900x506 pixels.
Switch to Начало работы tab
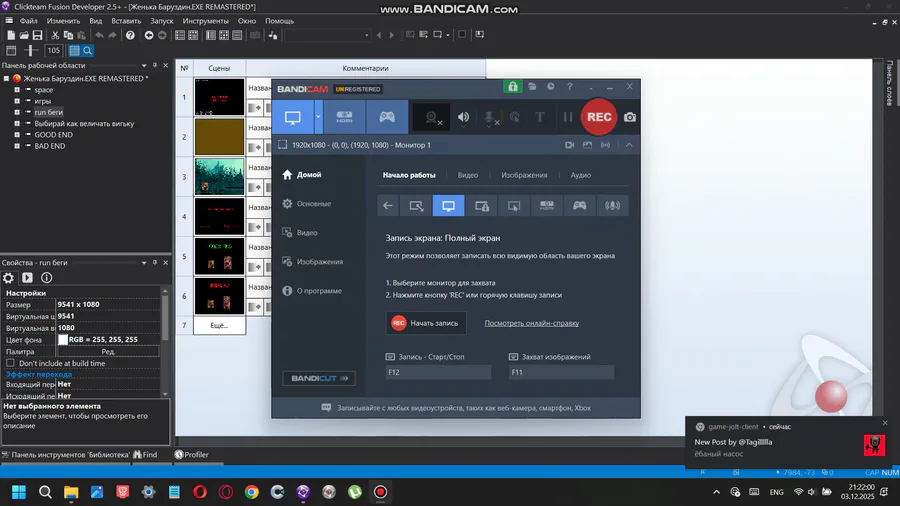pos(409,175)
